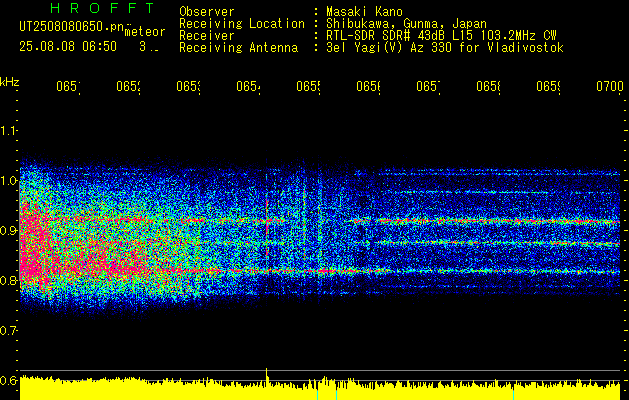This screenshot has width=629, height=400.
Task: Click the 0654 time marker
Action: (248, 86)
